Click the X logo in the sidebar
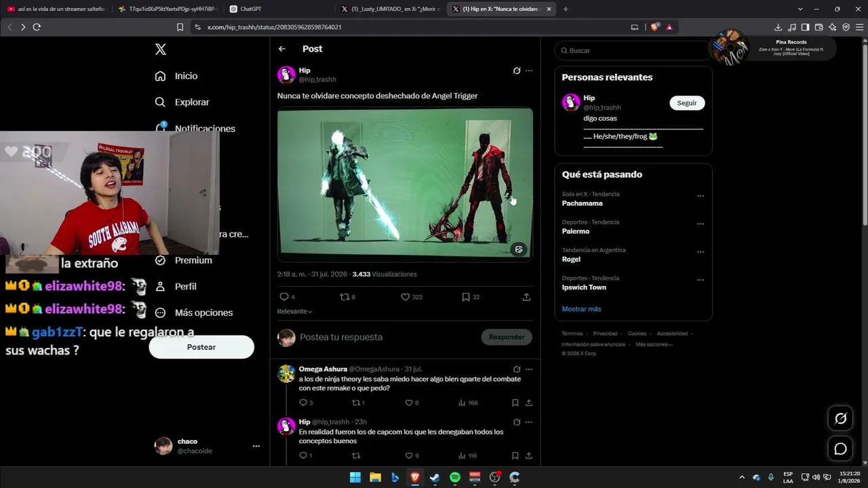This screenshot has width=868, height=488. [x=161, y=49]
